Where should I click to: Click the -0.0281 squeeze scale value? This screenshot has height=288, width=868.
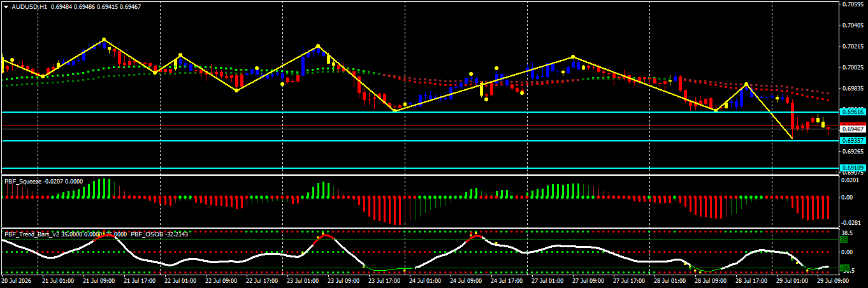pyautogui.click(x=852, y=222)
